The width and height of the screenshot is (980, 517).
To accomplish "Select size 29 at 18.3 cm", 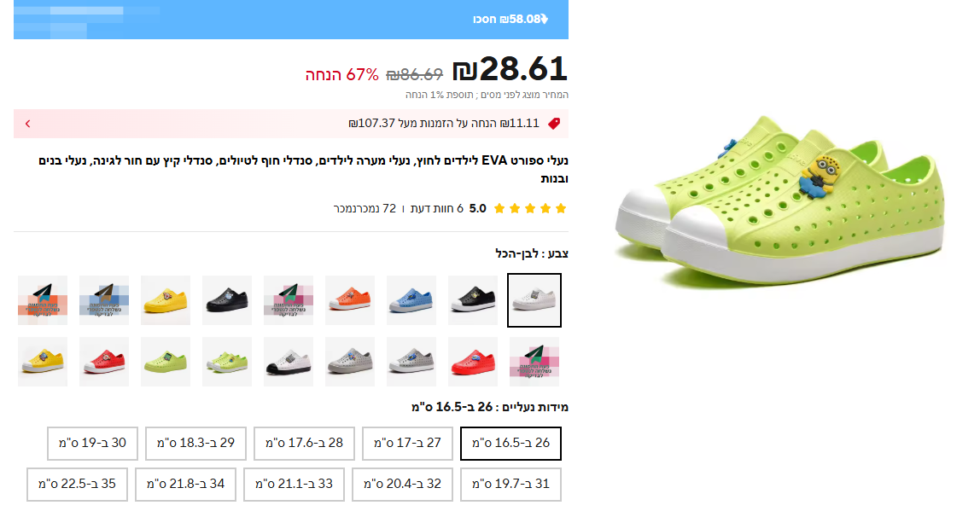I will (195, 444).
